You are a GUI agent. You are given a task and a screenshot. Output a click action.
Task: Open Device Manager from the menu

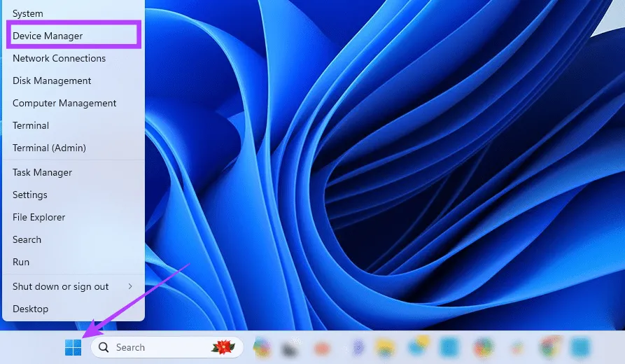(x=48, y=36)
